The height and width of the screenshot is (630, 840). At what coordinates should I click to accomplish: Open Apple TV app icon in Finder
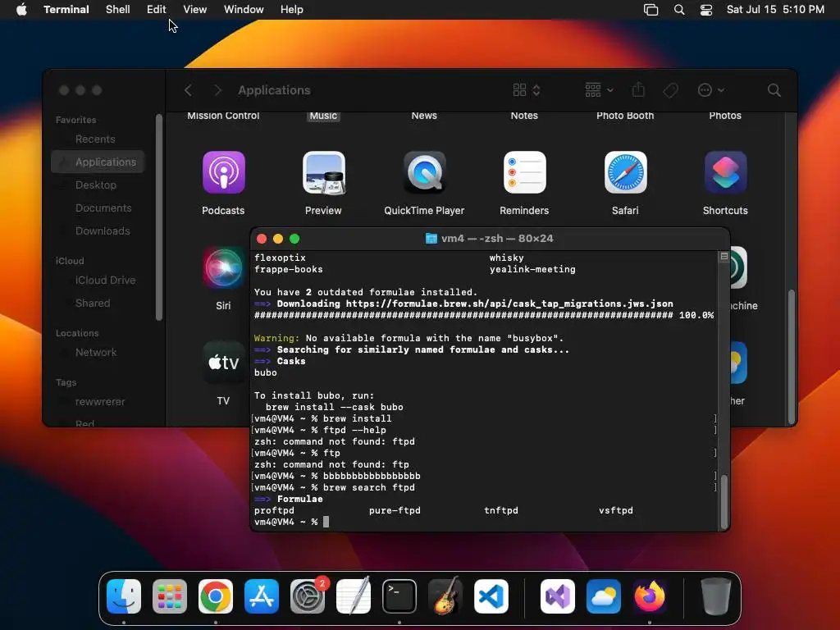point(223,363)
